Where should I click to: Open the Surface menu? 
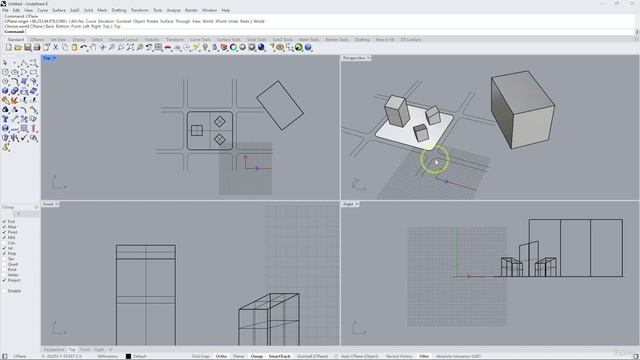59,10
